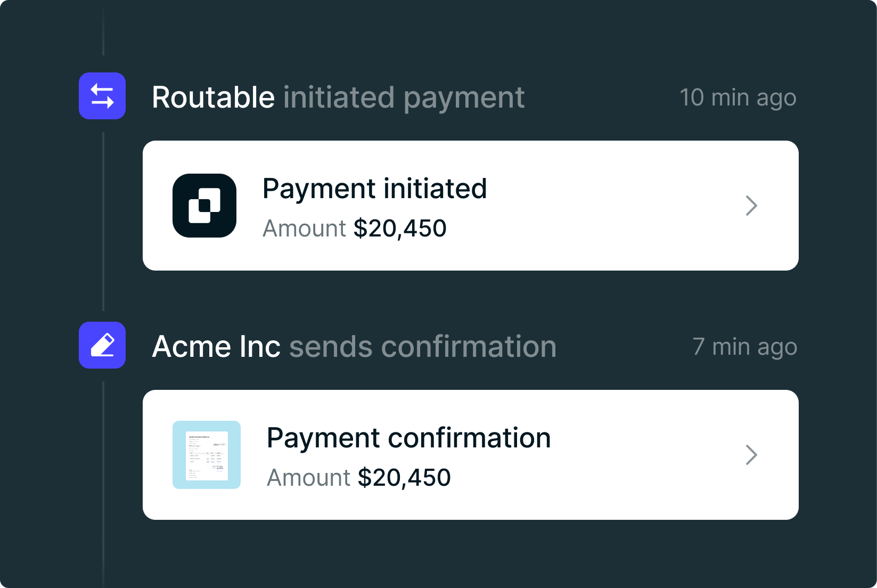Screen dimensions: 877x588
Task: Click the dark square logo on Payment initiated
Action: [204, 205]
